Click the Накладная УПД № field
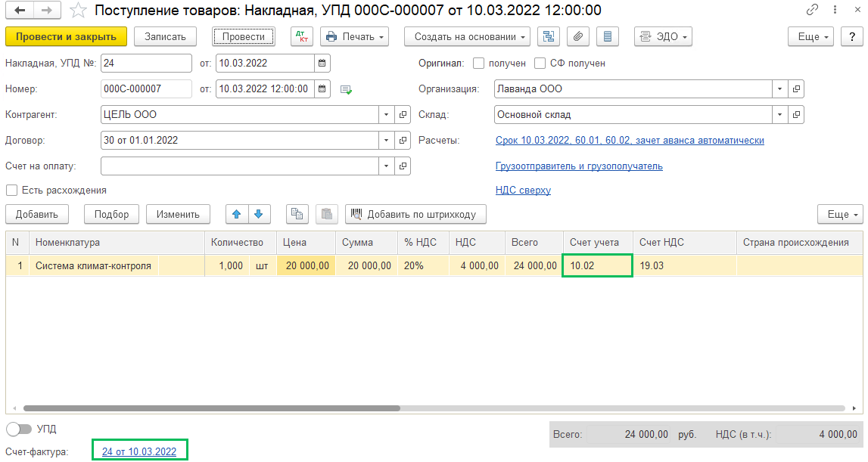 click(x=146, y=63)
